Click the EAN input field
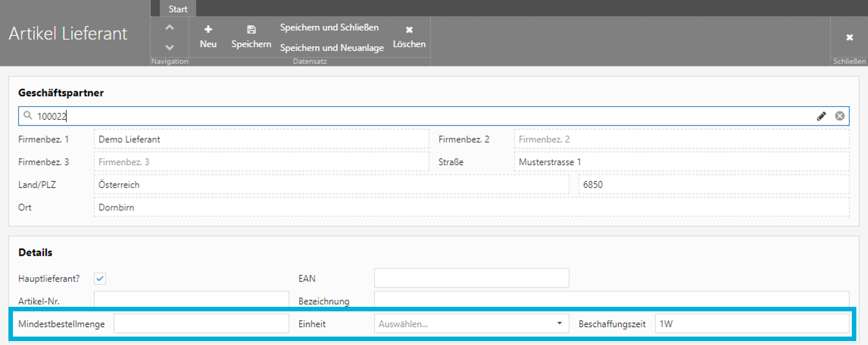 pyautogui.click(x=471, y=278)
